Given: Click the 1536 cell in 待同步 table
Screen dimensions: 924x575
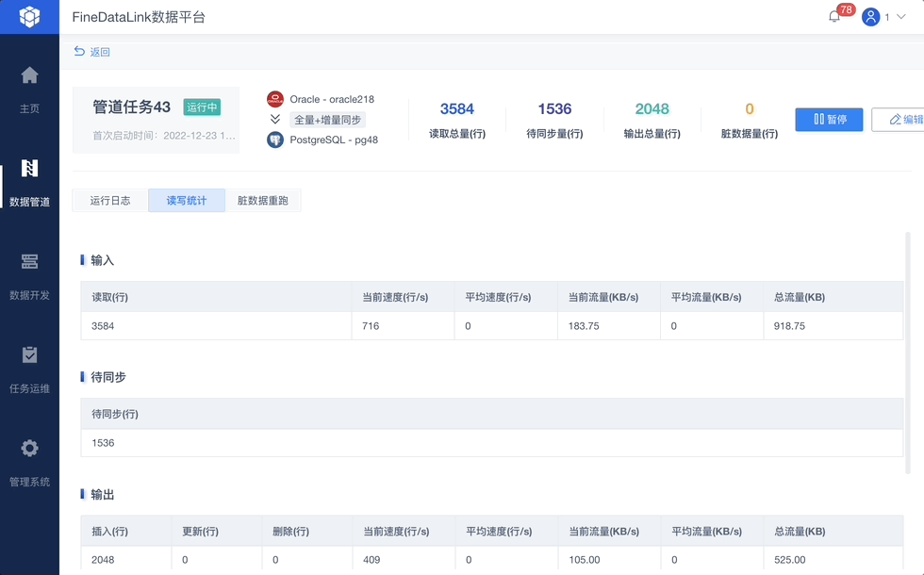Looking at the screenshot, I should (491, 443).
